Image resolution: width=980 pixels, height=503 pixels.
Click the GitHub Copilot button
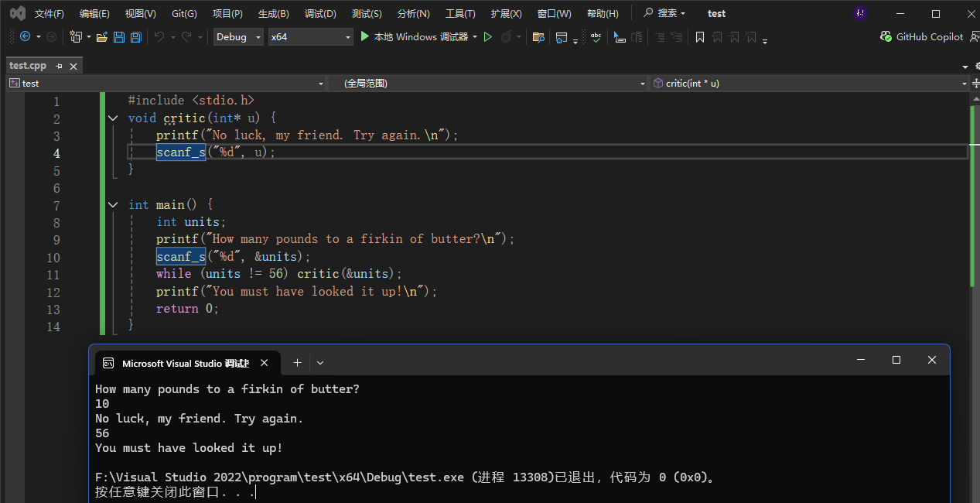[922, 36]
